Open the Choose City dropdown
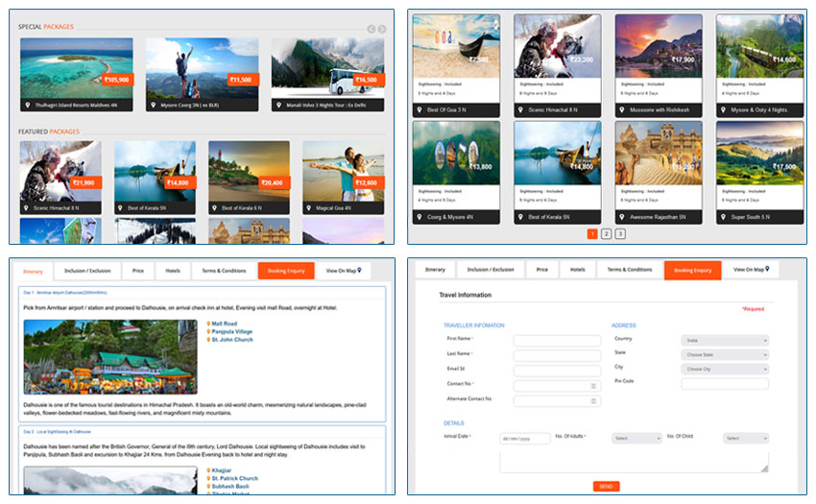 click(x=725, y=370)
